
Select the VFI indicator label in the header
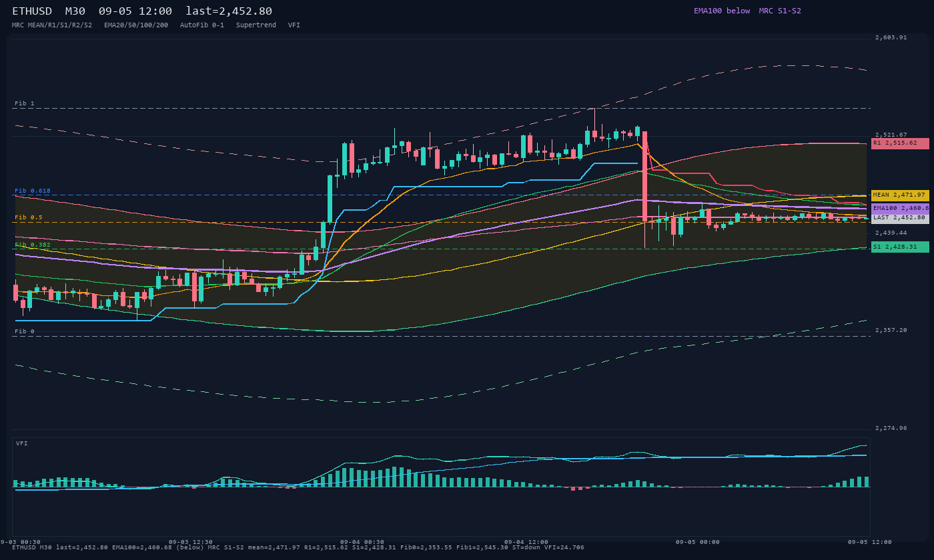tap(294, 25)
